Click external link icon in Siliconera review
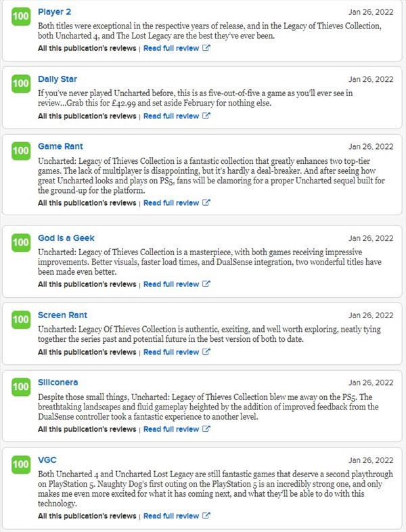 pos(206,429)
